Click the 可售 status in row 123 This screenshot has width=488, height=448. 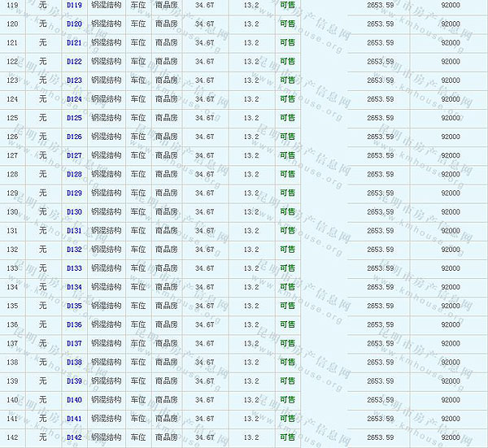tap(287, 80)
